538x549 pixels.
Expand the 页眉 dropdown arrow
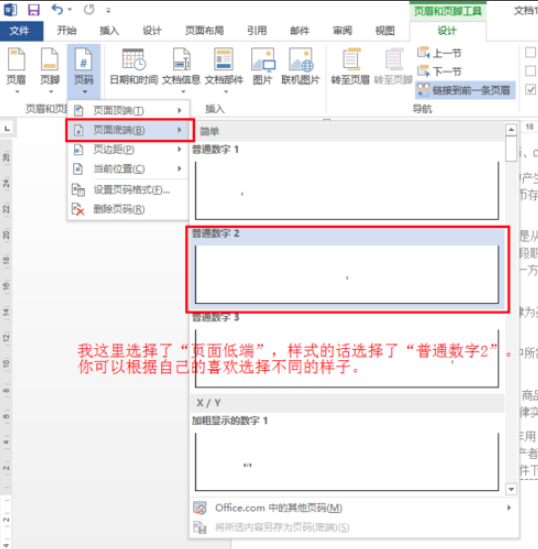tap(17, 92)
